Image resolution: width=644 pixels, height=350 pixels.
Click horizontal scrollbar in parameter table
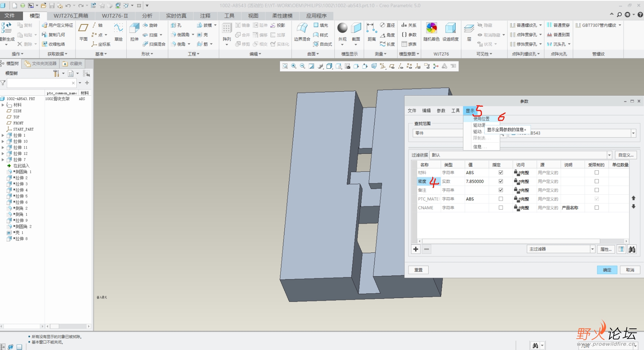(511, 241)
